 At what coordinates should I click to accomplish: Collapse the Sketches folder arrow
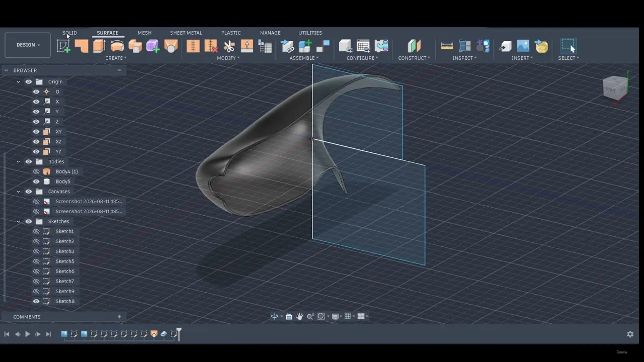(x=19, y=221)
